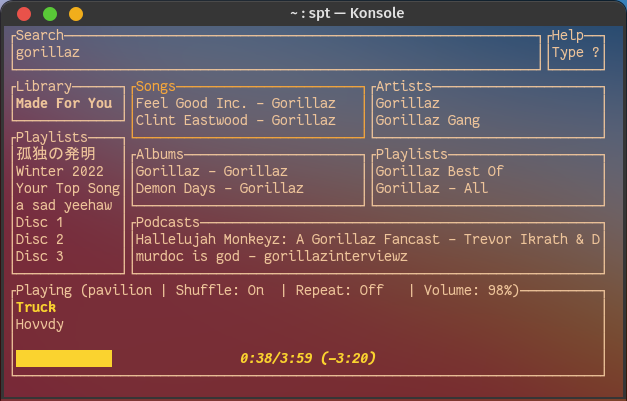The height and width of the screenshot is (401, 627).
Task: Open the Gorillaz Gang artist result
Action: click(x=428, y=121)
